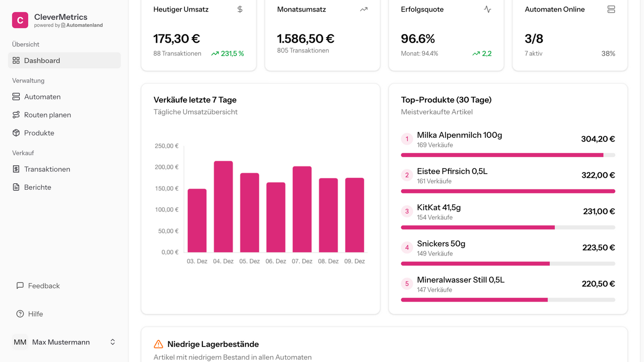The height and width of the screenshot is (362, 644).
Task: Click the 03. Dez chart bar
Action: [197, 221]
